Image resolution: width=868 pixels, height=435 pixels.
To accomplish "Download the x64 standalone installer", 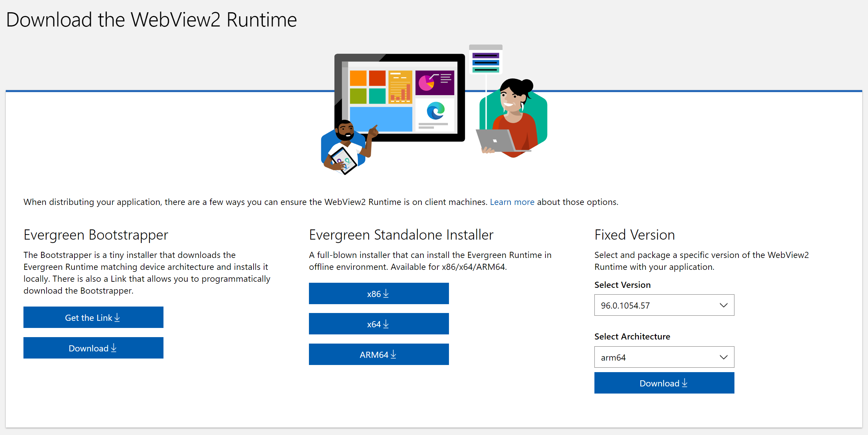I will click(x=379, y=324).
